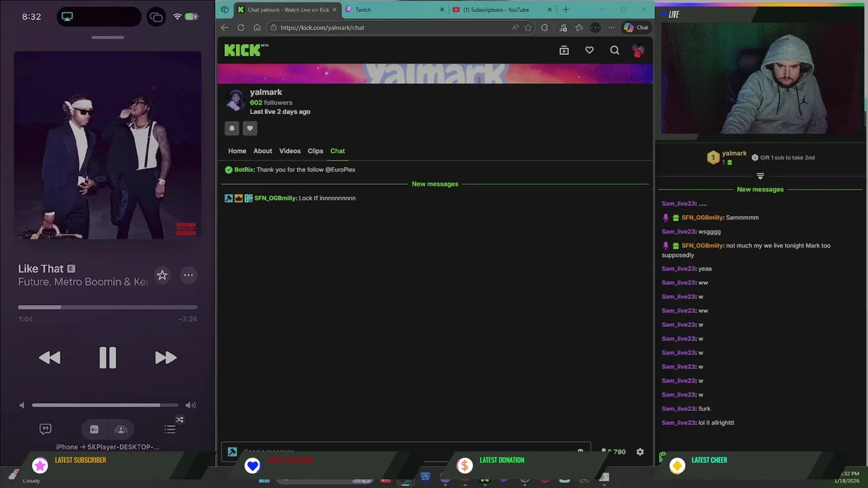
Task: Open the Apple TV remote icon
Action: tap(94, 429)
